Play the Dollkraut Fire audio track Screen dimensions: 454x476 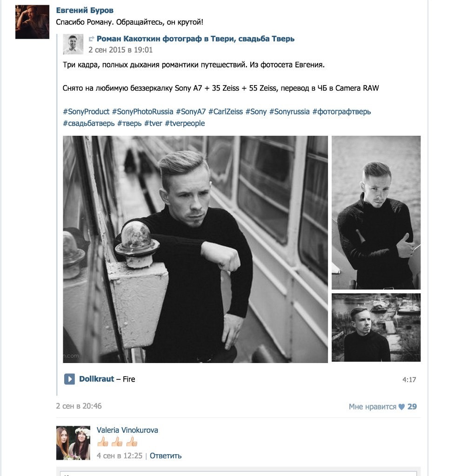(x=69, y=379)
